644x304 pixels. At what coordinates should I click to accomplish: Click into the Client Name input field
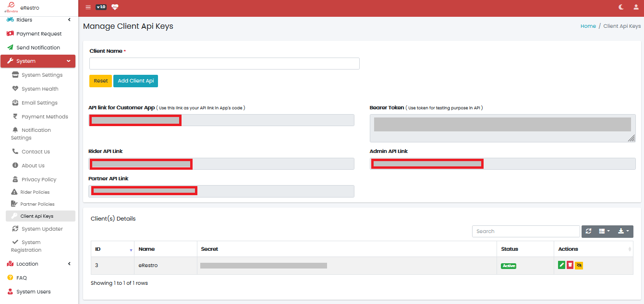pos(224,64)
